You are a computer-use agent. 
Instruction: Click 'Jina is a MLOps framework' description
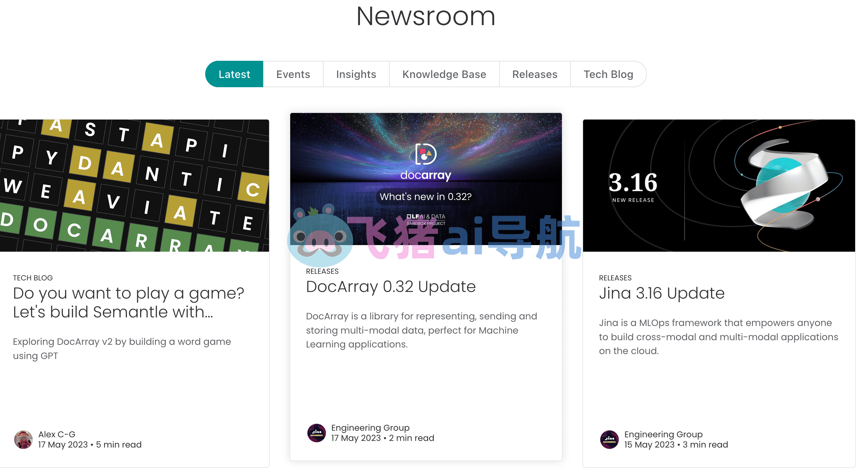(718, 337)
